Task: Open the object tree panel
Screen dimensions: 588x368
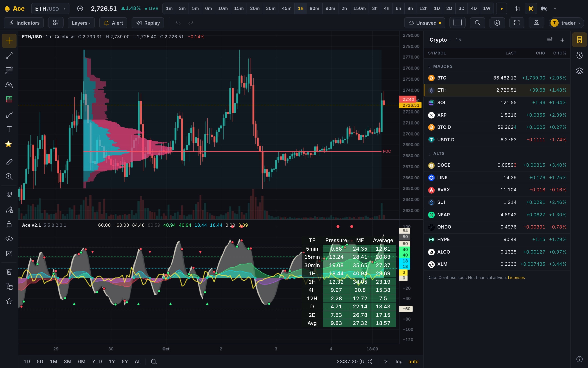Action: pyautogui.click(x=9, y=286)
